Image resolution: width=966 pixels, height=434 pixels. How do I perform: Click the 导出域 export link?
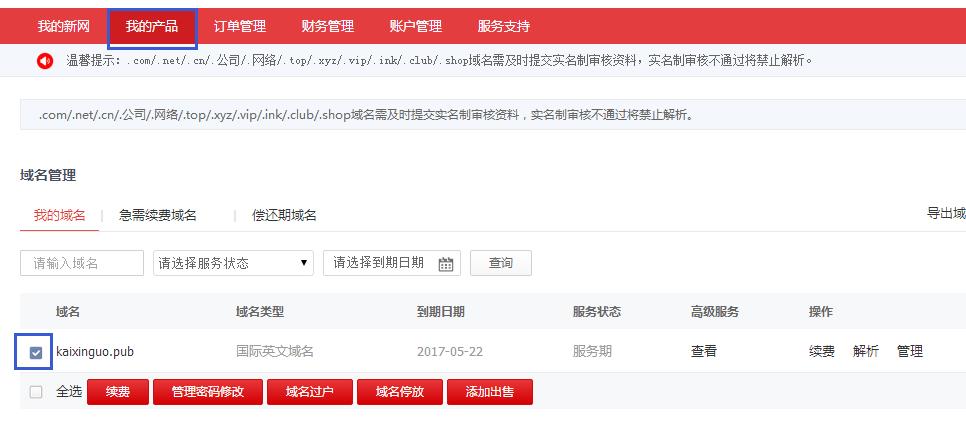pyautogui.click(x=946, y=213)
